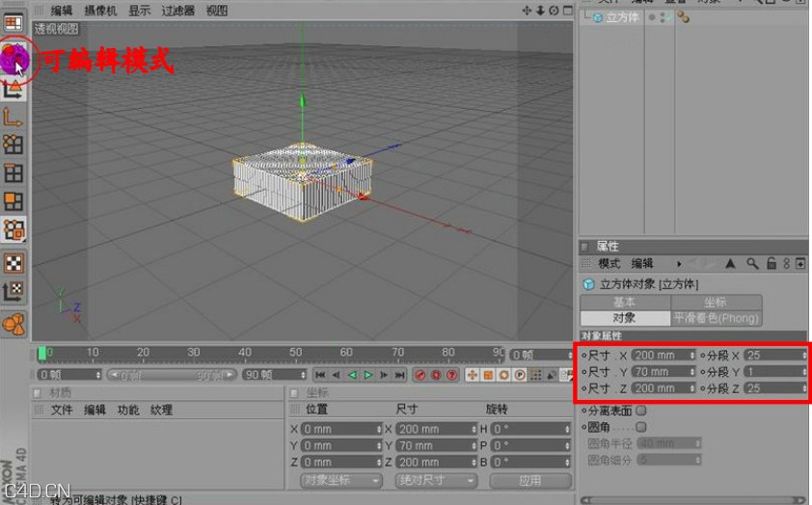Click viewport rotate-camera icon

point(554,11)
